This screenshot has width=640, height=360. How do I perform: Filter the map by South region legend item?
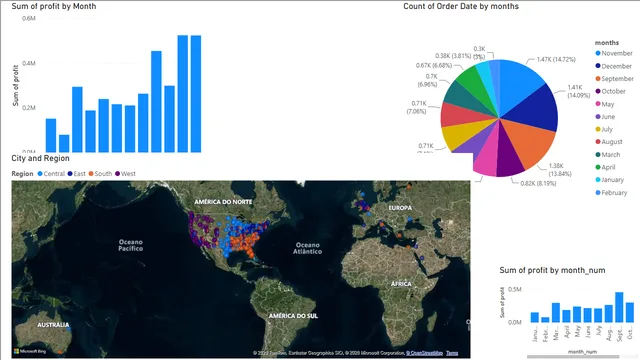pos(100,173)
